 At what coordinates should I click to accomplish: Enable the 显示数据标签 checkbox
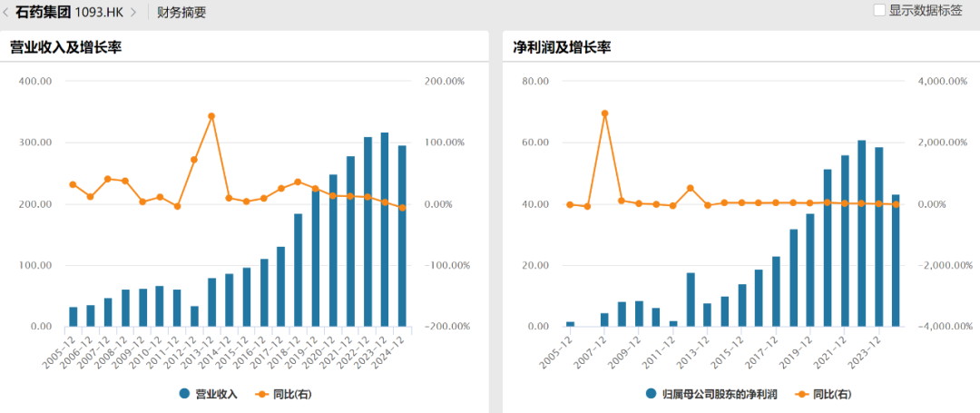click(x=878, y=10)
